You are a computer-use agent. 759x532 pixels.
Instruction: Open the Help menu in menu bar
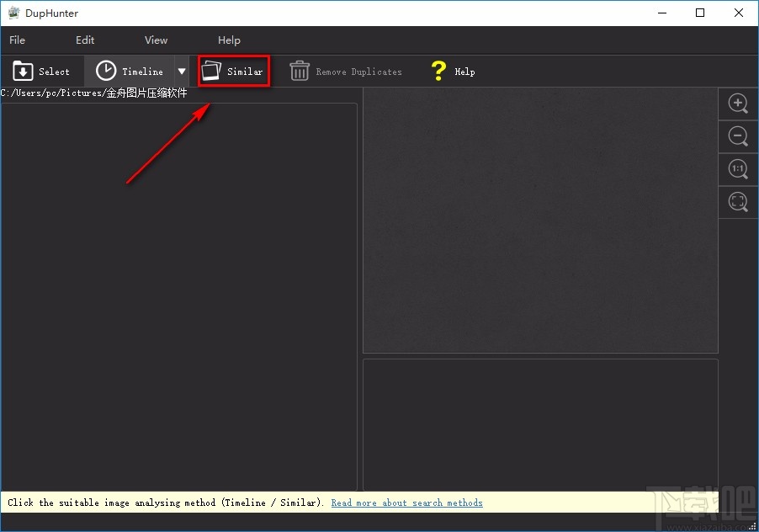pos(229,40)
